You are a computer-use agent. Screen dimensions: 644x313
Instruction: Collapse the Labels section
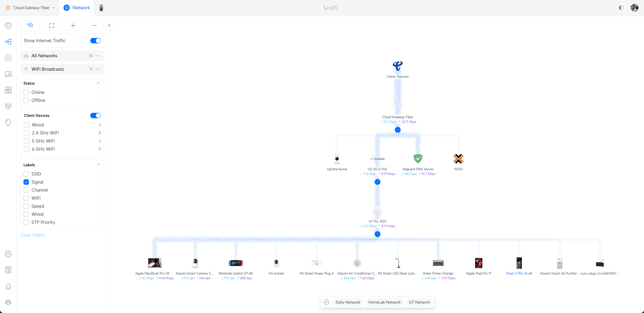point(98,165)
